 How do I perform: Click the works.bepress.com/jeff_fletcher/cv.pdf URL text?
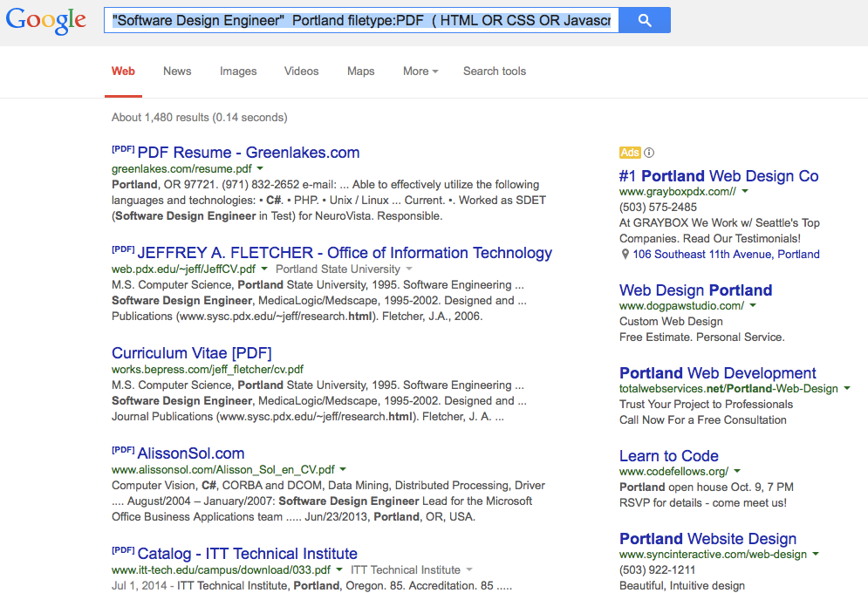tap(208, 369)
